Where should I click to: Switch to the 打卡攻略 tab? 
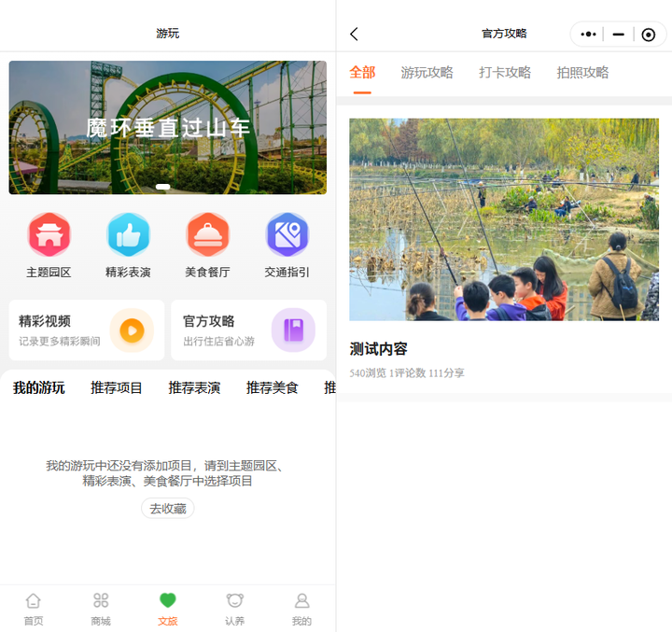tap(505, 73)
